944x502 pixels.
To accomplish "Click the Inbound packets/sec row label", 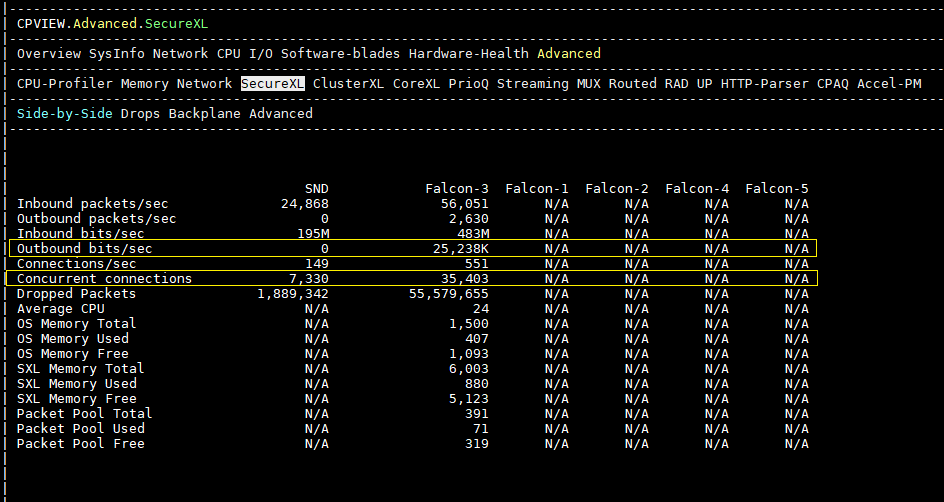I will coord(93,203).
